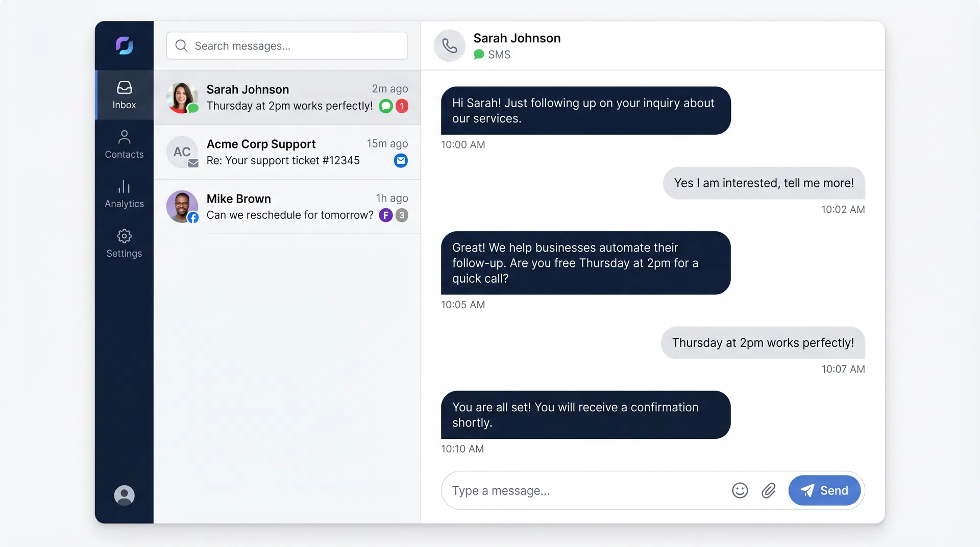Open the emoji picker in message box
980x547 pixels.
740,490
